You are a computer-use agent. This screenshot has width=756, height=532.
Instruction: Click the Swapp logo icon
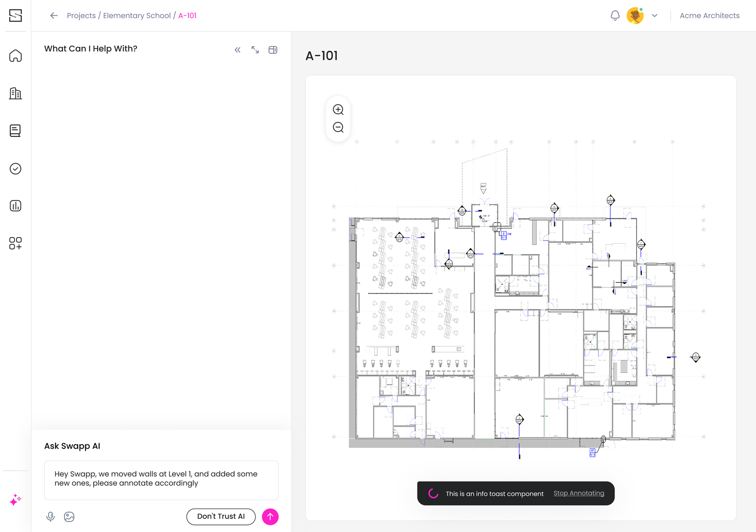point(15,15)
